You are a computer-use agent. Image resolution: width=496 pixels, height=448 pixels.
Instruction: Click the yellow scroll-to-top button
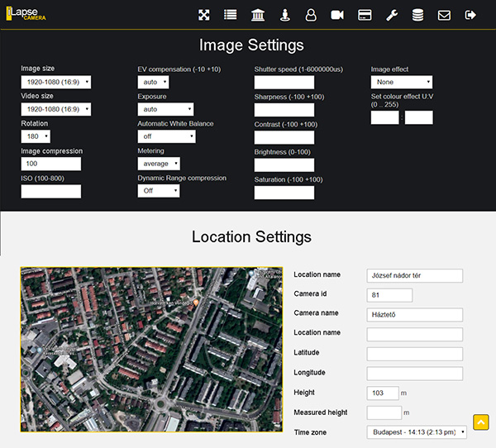tap(481, 422)
